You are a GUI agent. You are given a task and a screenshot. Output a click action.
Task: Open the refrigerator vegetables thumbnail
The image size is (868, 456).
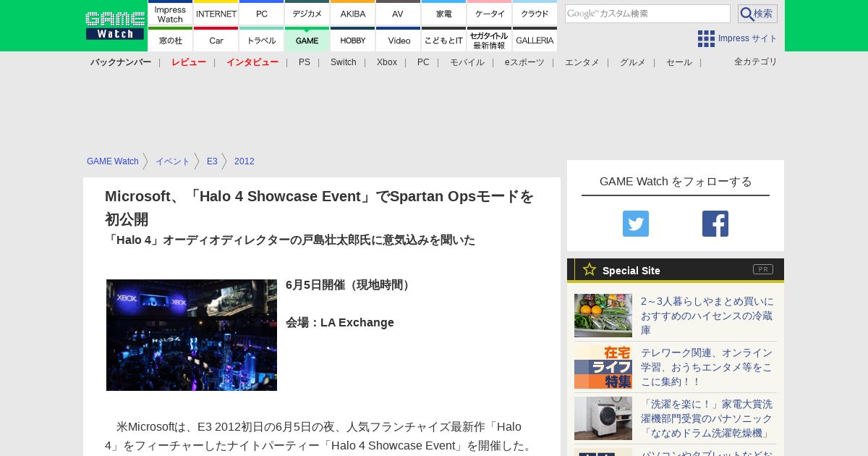603,316
